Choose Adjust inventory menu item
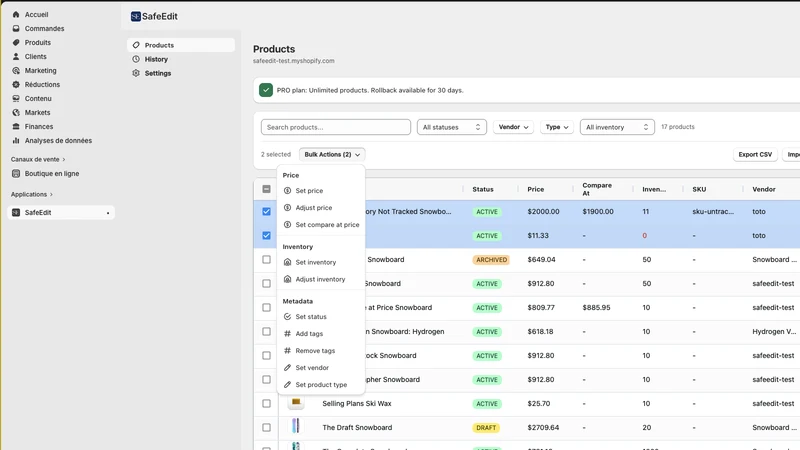The image size is (800, 450). pos(321,279)
